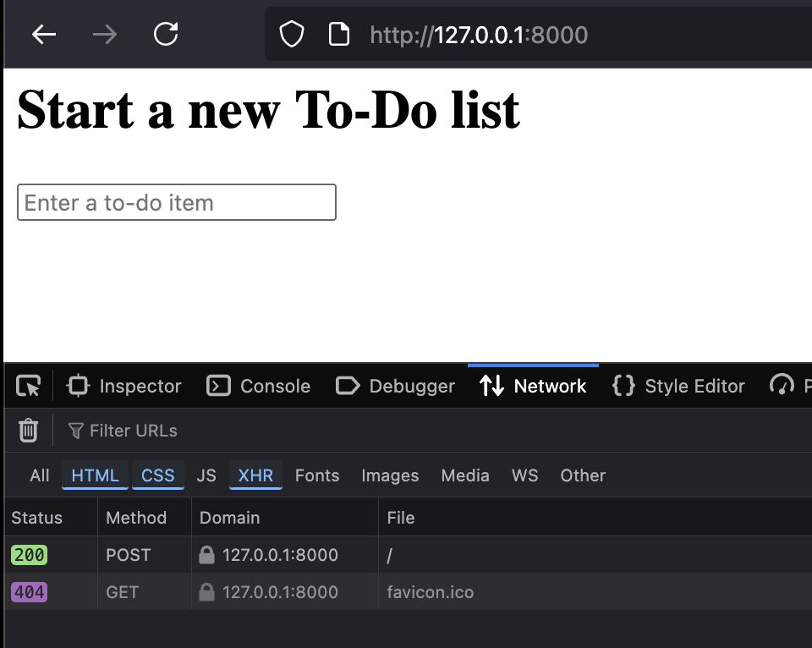Viewport: 812px width, 648px height.
Task: Clear network log with the trash icon
Action: (29, 431)
